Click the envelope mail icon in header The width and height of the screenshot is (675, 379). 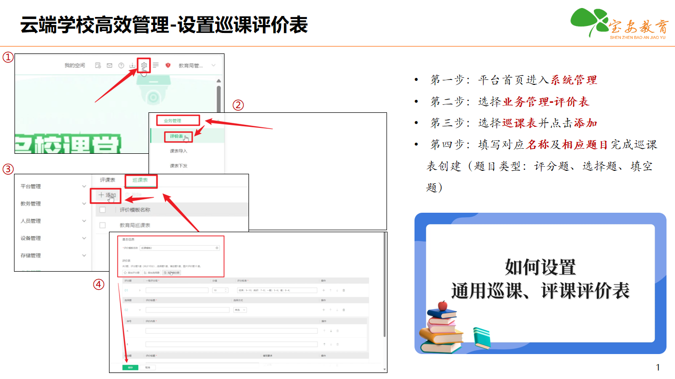[x=109, y=65]
